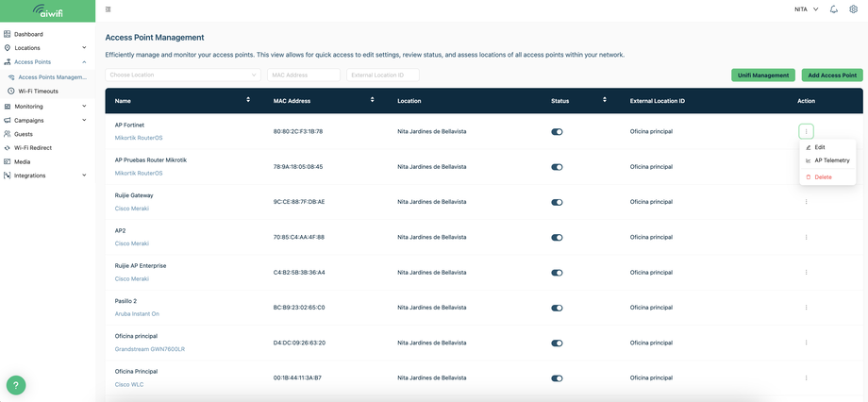This screenshot has width=868, height=402.
Task: Click MAC address 00:1B:44:11:3A:B7
Action: (x=297, y=378)
